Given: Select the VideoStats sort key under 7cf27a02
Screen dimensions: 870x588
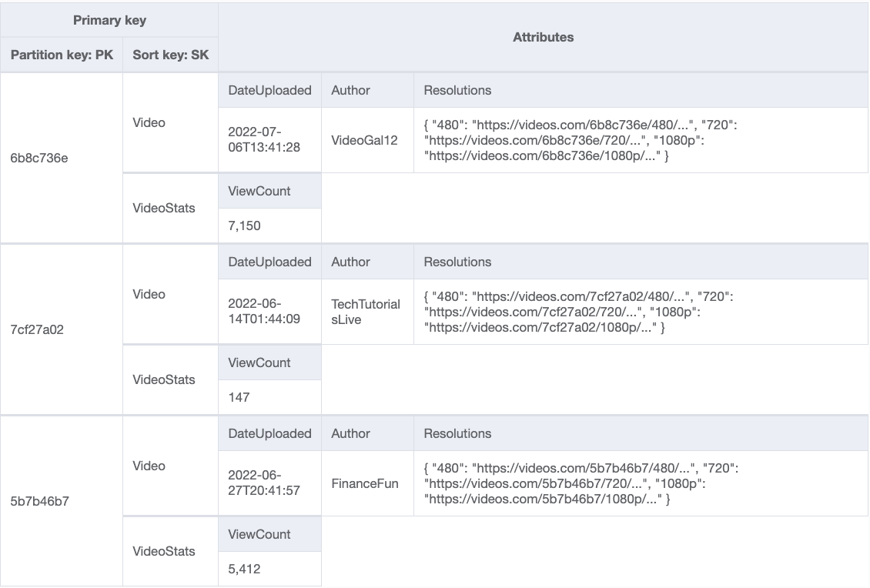Looking at the screenshot, I should [x=164, y=379].
